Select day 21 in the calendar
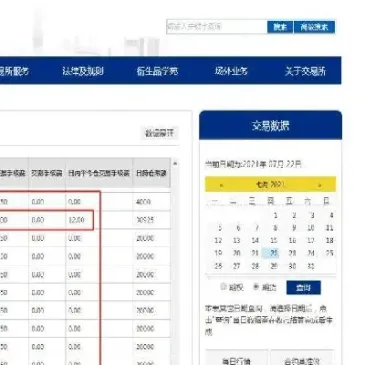 255,253
